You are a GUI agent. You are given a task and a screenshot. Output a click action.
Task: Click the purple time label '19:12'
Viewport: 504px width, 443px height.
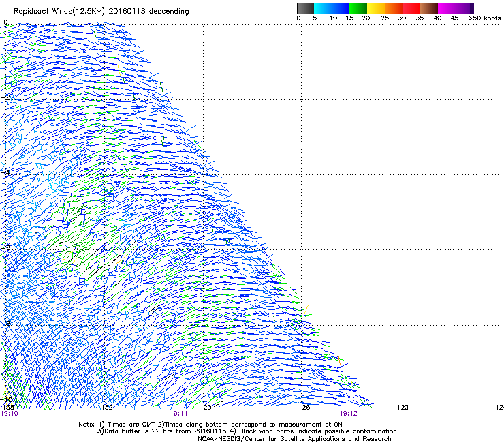tap(349, 414)
